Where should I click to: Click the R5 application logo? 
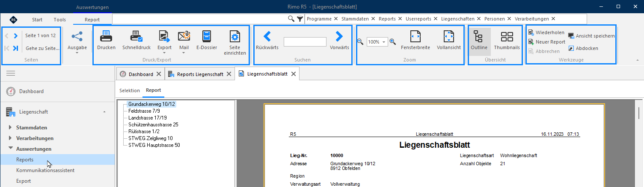point(14,20)
